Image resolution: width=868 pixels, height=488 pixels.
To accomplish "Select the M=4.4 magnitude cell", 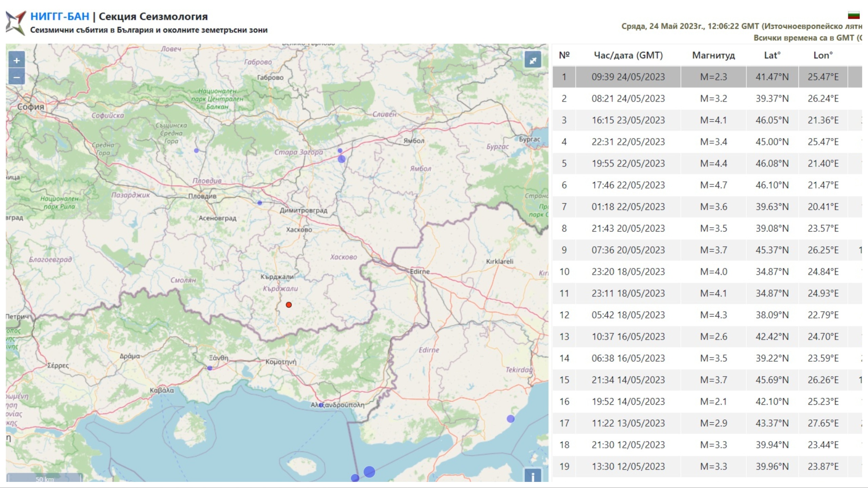I will pos(713,164).
